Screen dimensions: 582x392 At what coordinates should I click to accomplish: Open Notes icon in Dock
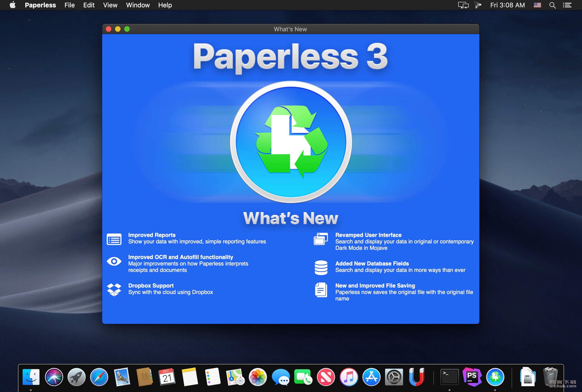click(190, 377)
